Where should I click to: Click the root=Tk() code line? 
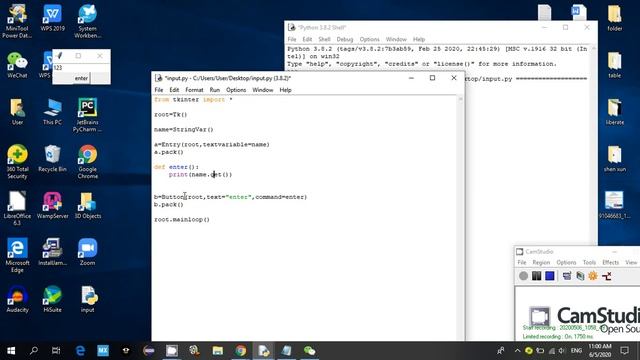[171, 115]
